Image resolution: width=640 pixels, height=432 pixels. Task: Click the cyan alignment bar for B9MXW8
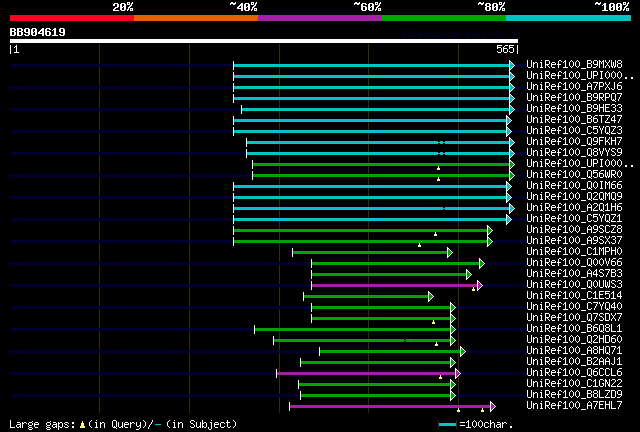tap(371, 65)
